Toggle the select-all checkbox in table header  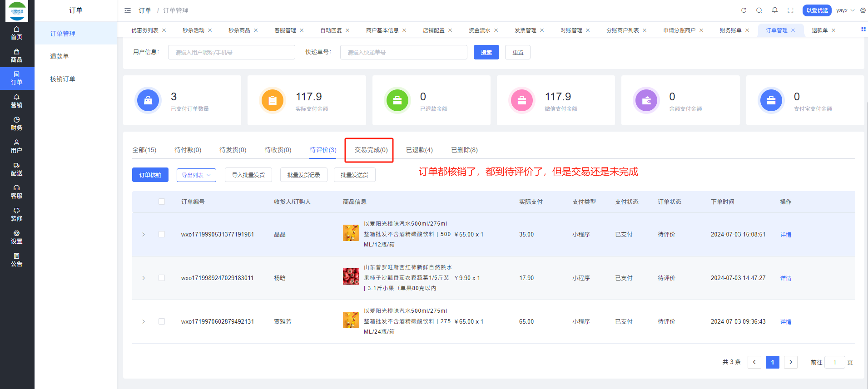[162, 202]
